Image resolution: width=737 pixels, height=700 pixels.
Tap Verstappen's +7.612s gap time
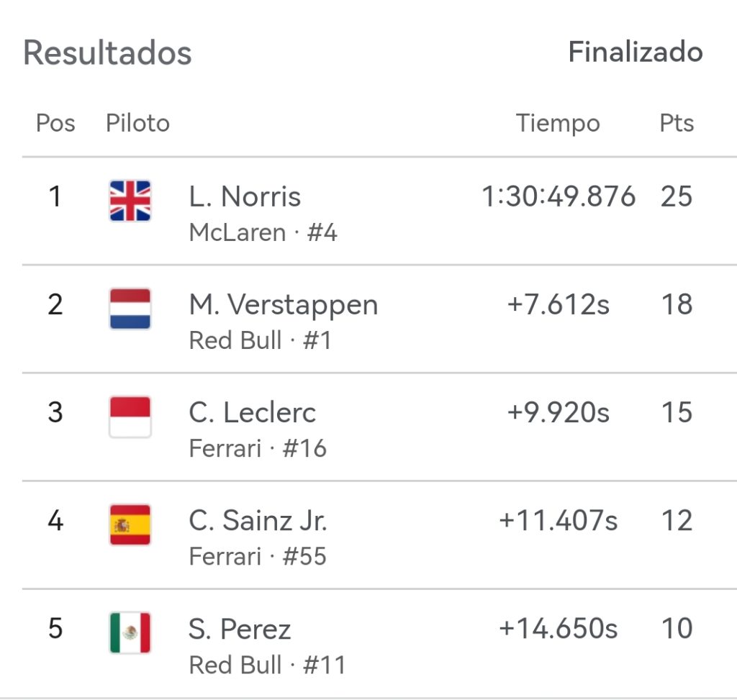[559, 304]
